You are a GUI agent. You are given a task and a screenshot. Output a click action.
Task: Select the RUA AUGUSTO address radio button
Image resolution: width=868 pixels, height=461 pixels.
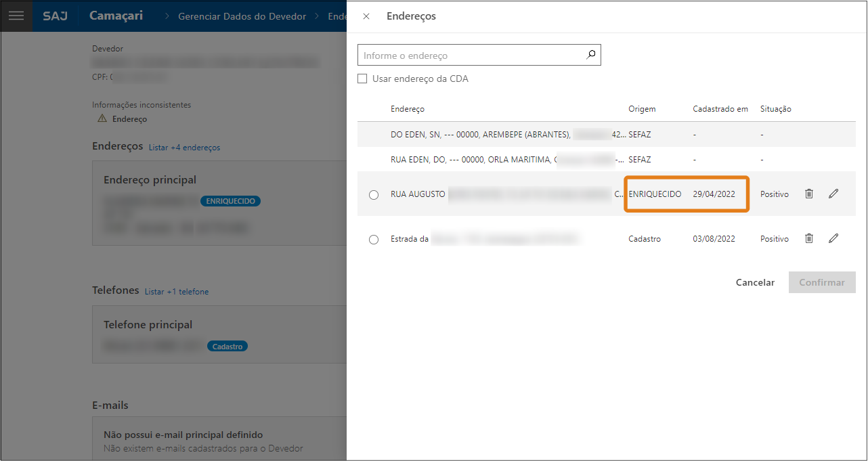click(x=373, y=194)
